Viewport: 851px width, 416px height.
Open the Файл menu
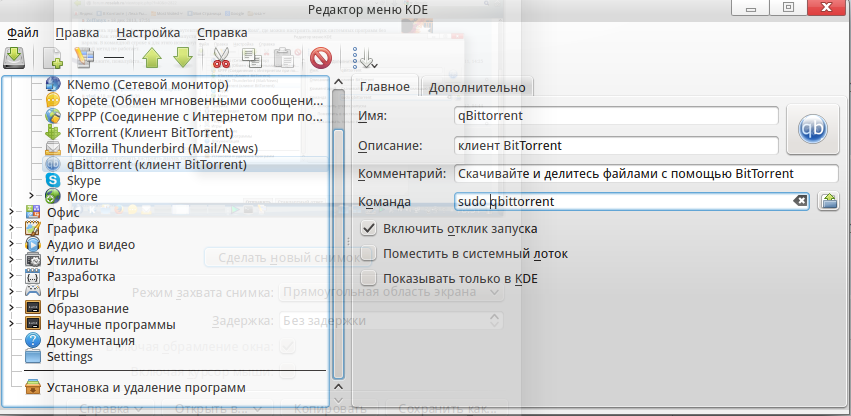(23, 33)
